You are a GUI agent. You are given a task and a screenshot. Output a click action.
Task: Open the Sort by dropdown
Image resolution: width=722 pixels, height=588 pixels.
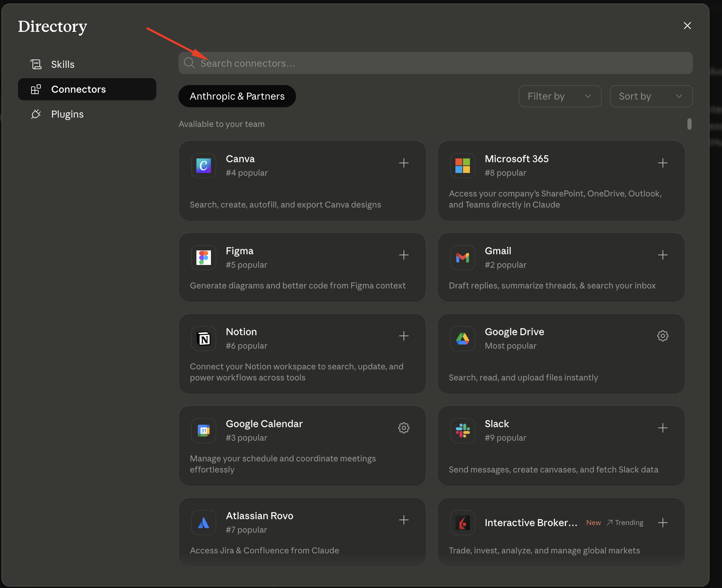(651, 96)
